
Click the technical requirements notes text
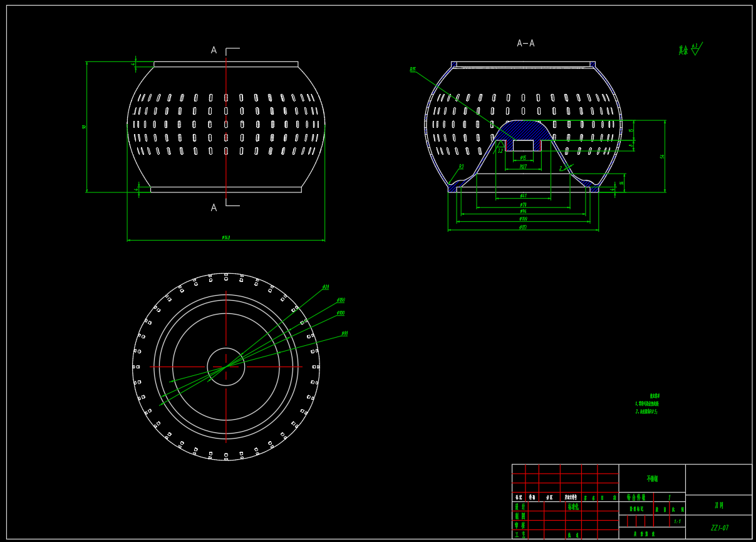pyautogui.click(x=647, y=404)
